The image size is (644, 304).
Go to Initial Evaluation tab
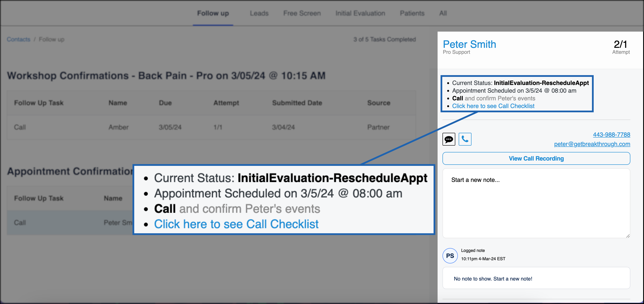coord(360,13)
